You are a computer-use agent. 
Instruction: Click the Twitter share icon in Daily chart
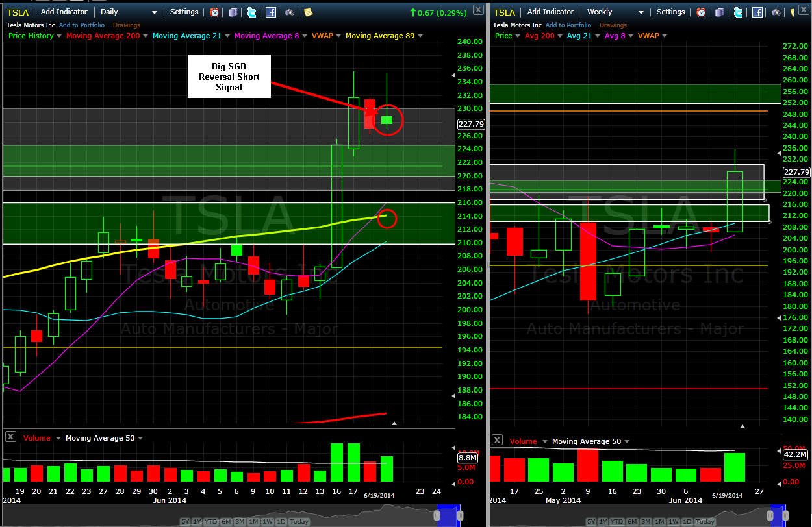coord(251,12)
